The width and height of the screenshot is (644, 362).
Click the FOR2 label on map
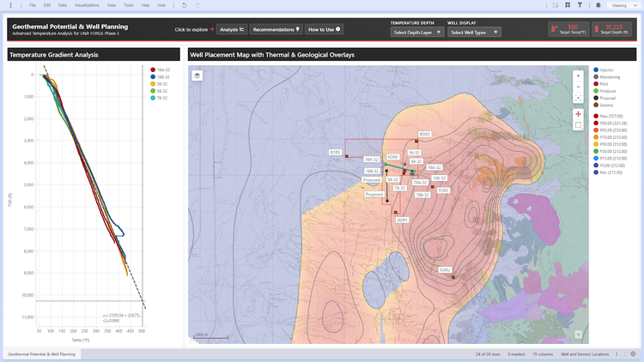[443, 190]
